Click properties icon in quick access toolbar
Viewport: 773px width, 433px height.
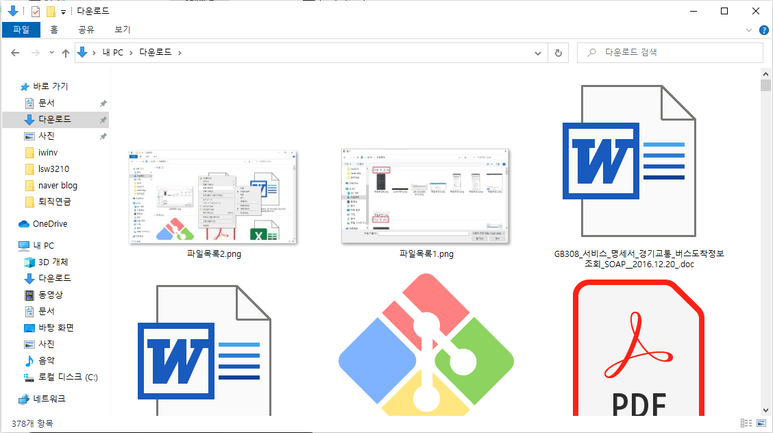[35, 11]
